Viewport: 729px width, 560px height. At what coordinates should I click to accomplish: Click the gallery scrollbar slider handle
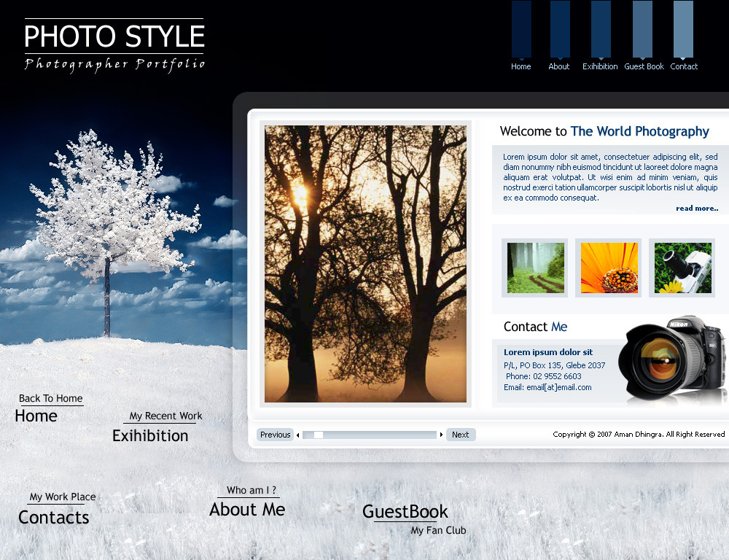point(319,435)
